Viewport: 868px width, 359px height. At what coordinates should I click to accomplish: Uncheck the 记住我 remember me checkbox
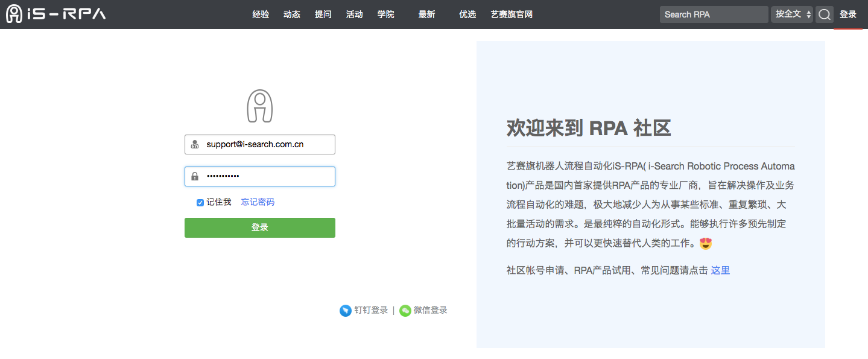click(x=200, y=202)
